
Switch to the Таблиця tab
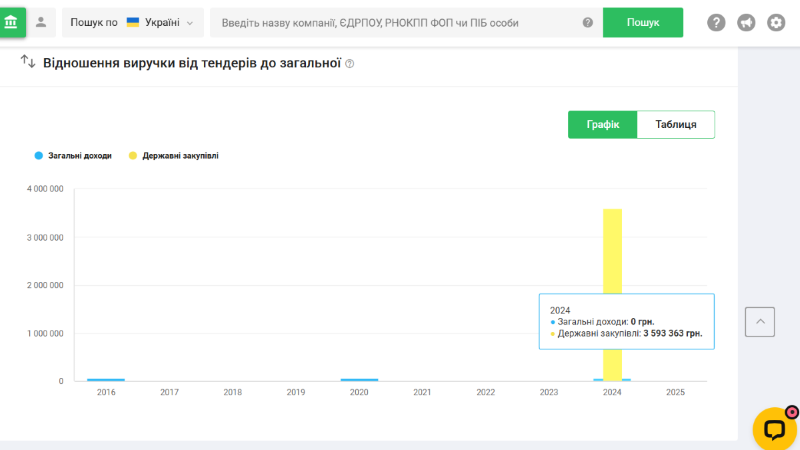[676, 125]
